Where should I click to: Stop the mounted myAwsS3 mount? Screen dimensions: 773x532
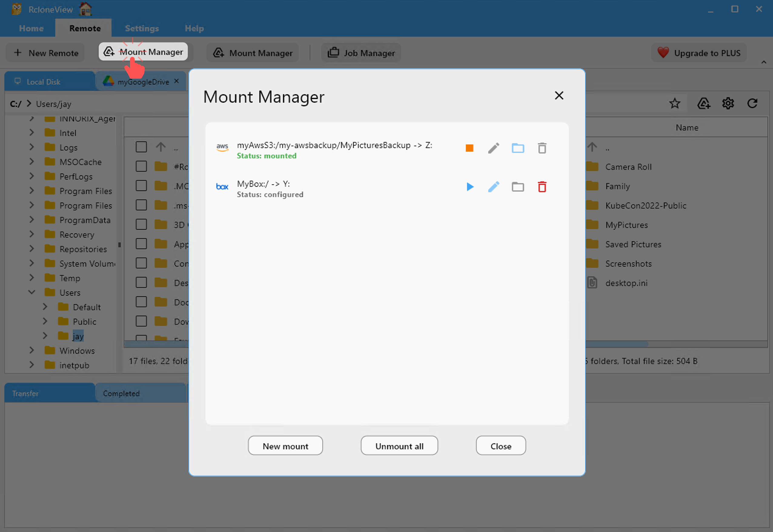469,148
